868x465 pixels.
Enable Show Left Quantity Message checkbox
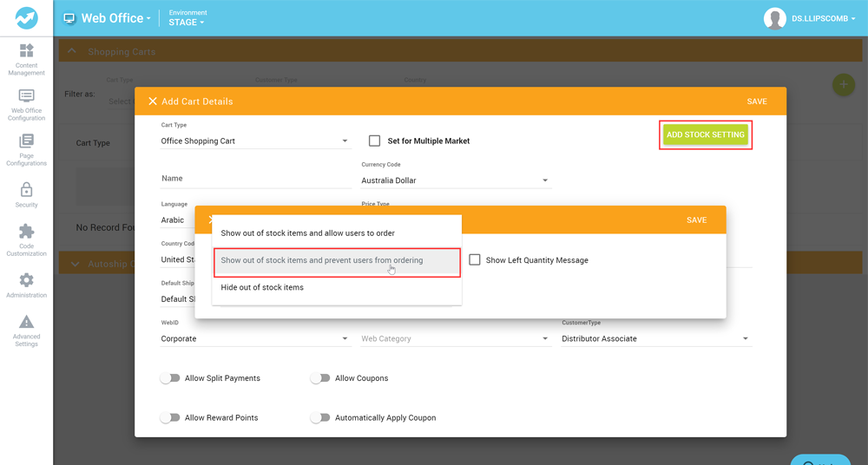pos(475,260)
